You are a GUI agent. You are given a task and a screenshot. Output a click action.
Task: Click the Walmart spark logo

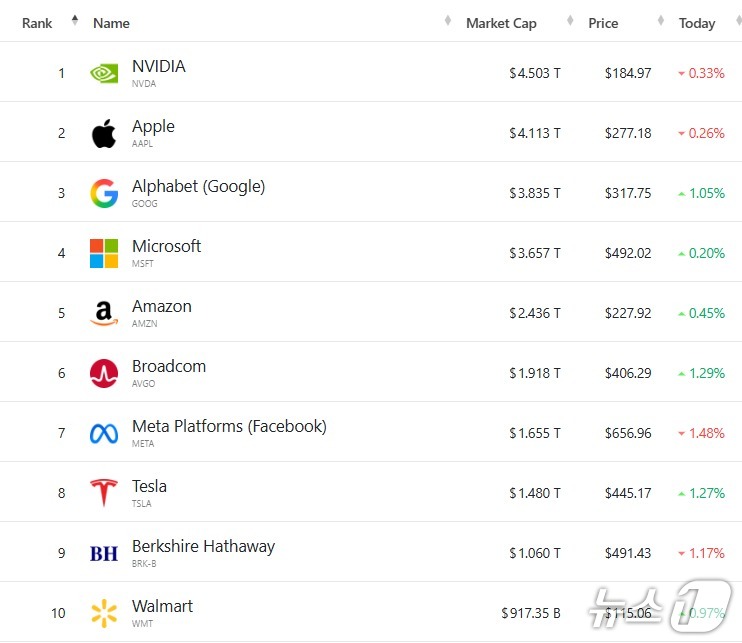[x=104, y=613]
